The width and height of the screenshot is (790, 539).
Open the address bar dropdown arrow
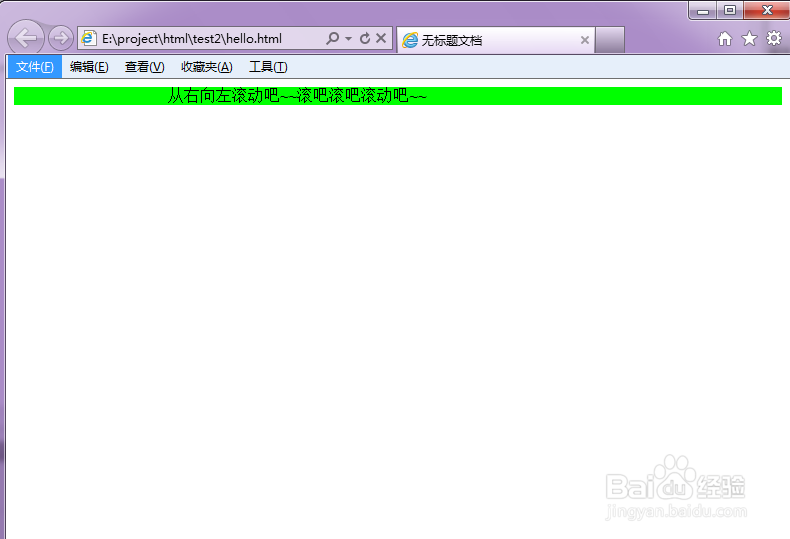pos(348,39)
